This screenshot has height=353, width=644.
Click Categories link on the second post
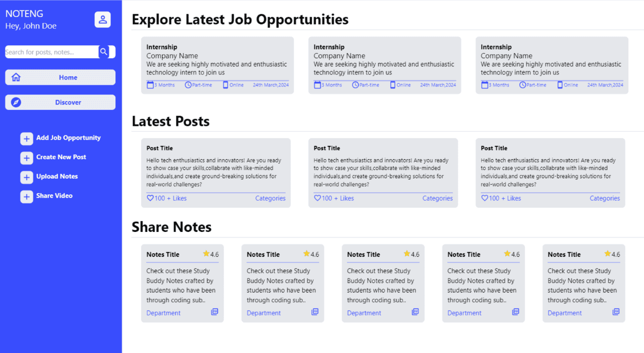click(437, 198)
